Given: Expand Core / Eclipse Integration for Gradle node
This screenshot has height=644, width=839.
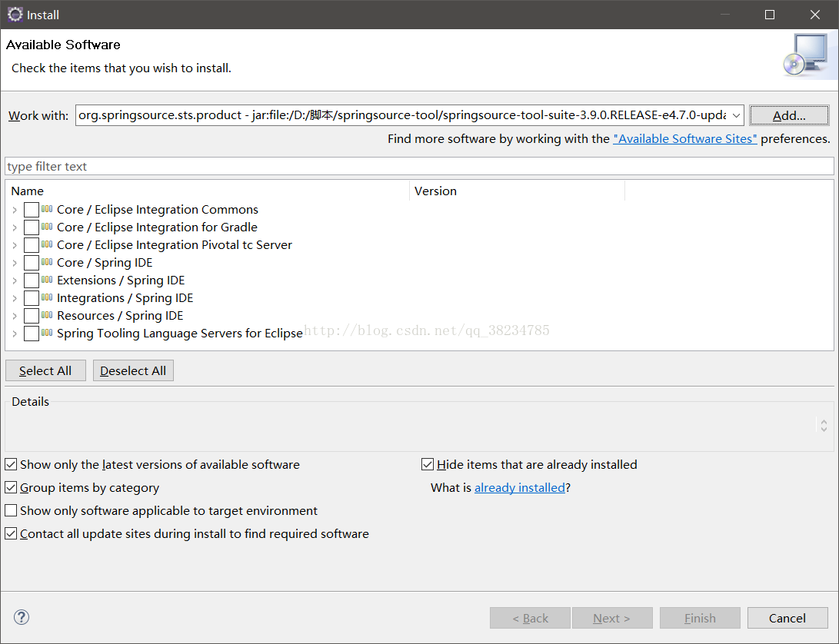Looking at the screenshot, I should pyautogui.click(x=15, y=228).
